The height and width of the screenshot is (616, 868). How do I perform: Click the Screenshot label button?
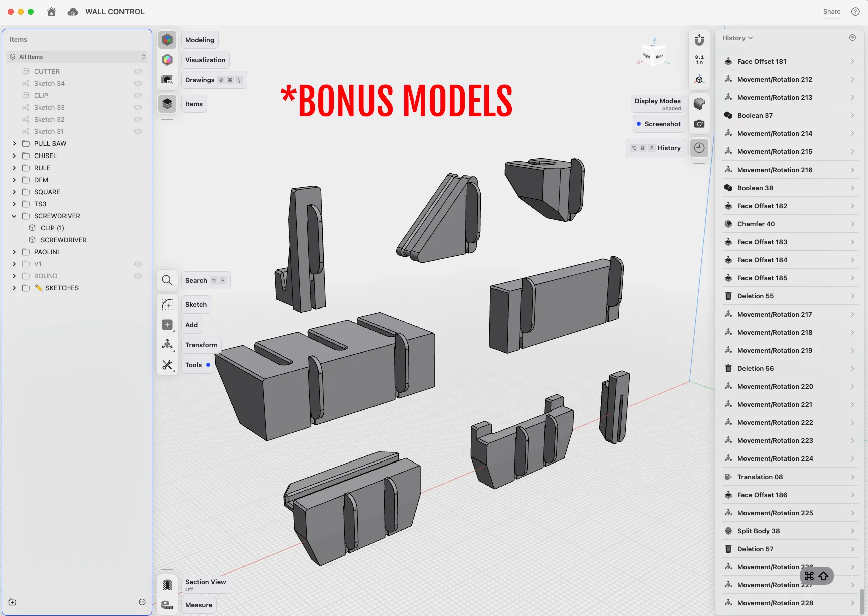659,124
